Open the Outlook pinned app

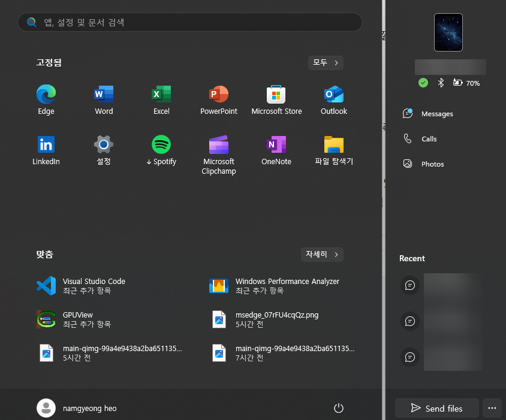coord(334,99)
